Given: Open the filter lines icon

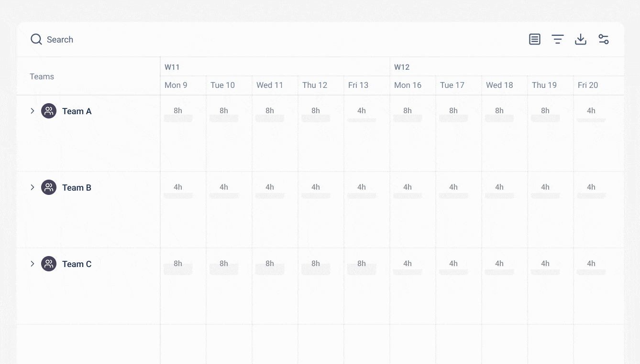Looking at the screenshot, I should pos(558,39).
